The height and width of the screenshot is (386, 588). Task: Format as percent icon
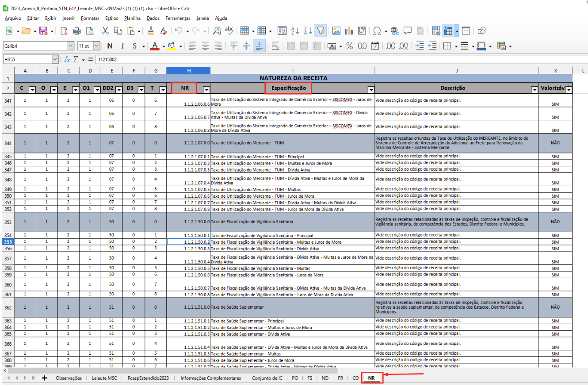349,46
